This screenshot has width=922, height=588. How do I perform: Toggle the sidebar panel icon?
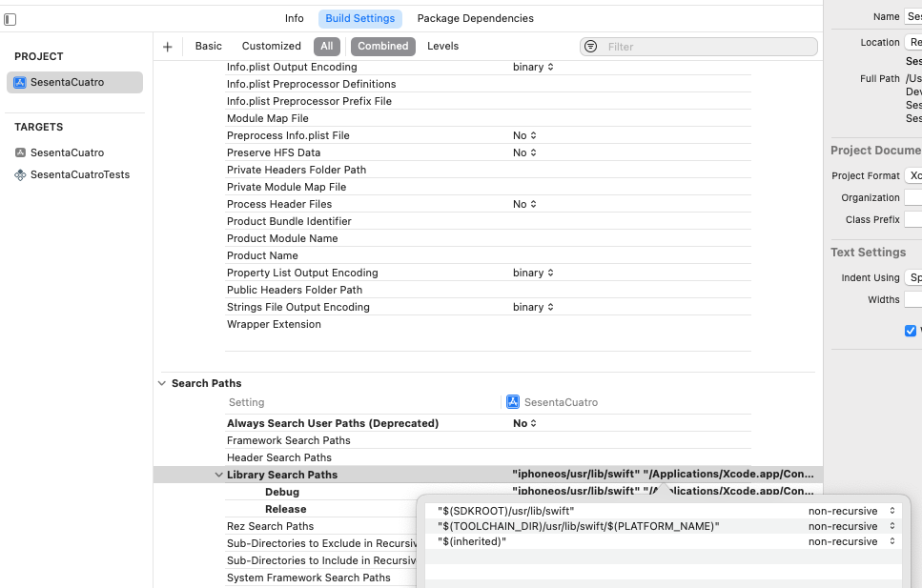(10, 19)
